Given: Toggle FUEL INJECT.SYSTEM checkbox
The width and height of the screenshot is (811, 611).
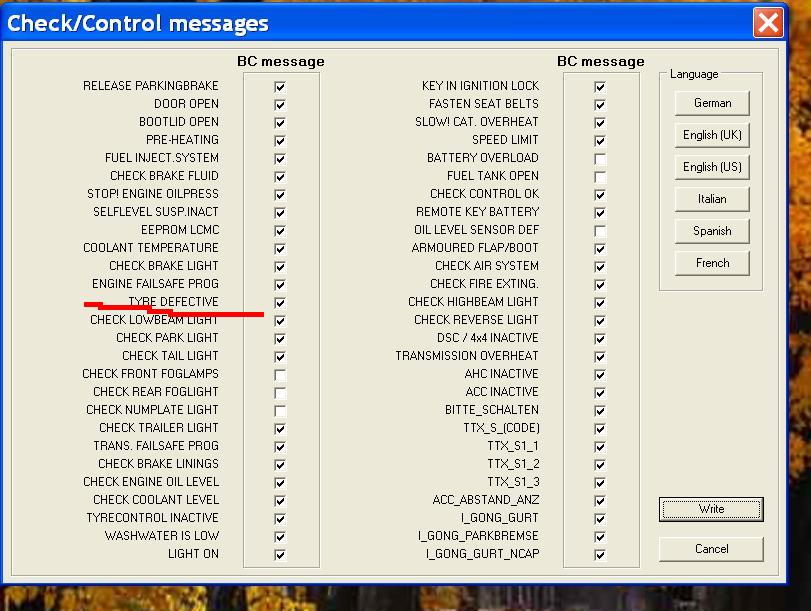Looking at the screenshot, I should 280,159.
